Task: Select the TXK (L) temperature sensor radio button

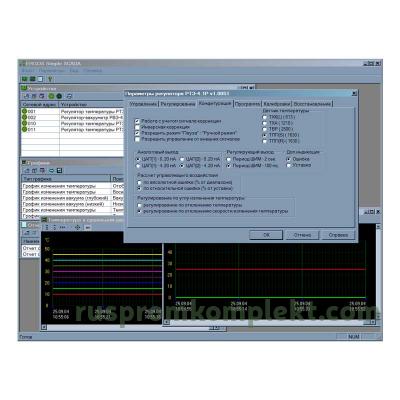Action: coord(265,117)
